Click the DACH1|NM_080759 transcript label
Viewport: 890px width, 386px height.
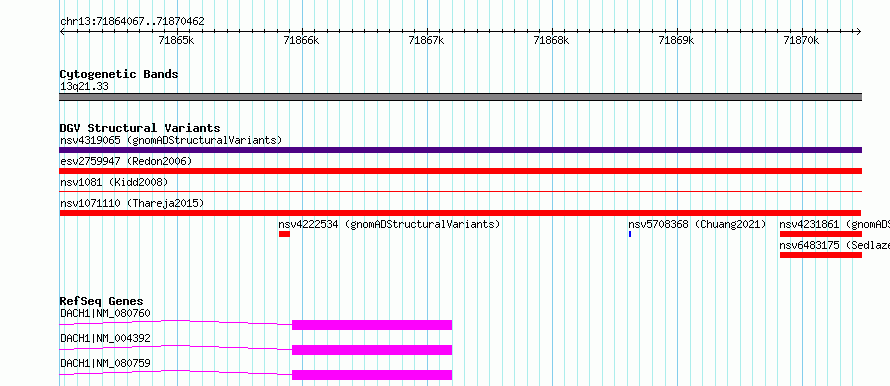[x=105, y=363]
